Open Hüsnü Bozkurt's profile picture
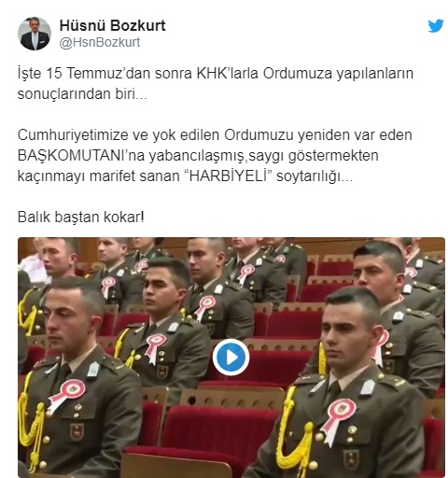448x478 pixels. click(35, 34)
